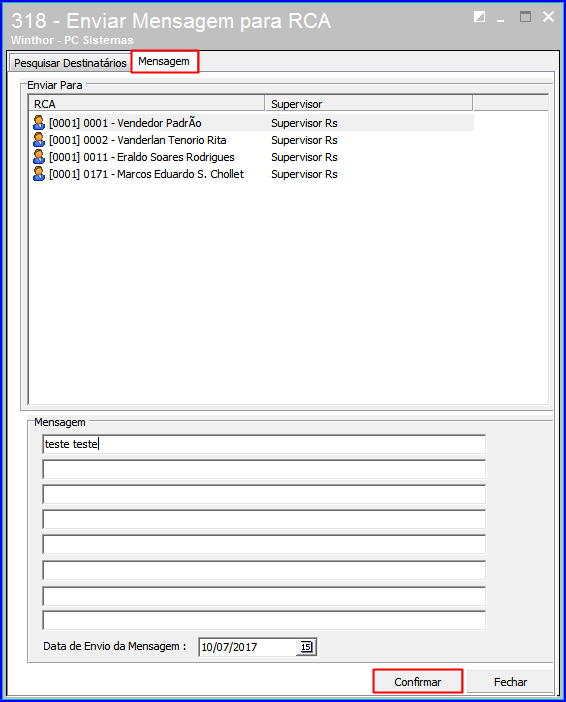The width and height of the screenshot is (566, 702).
Task: Focus the sixth message line field
Action: point(264,570)
